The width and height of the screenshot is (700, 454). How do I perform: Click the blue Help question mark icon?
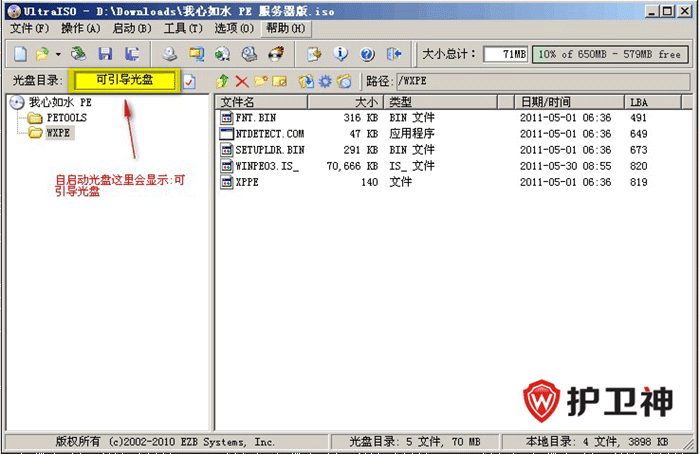point(367,54)
